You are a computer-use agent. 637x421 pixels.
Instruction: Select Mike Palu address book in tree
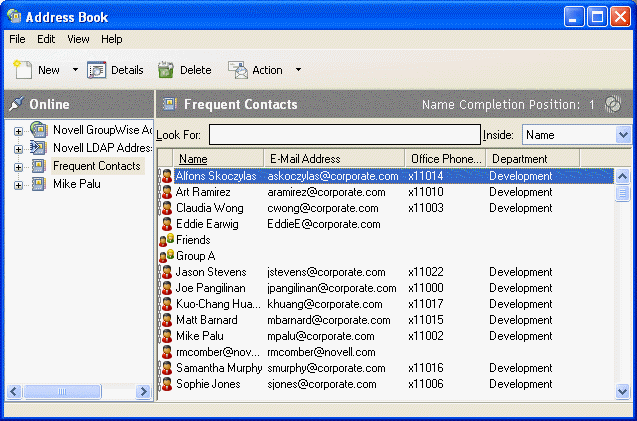tap(77, 184)
